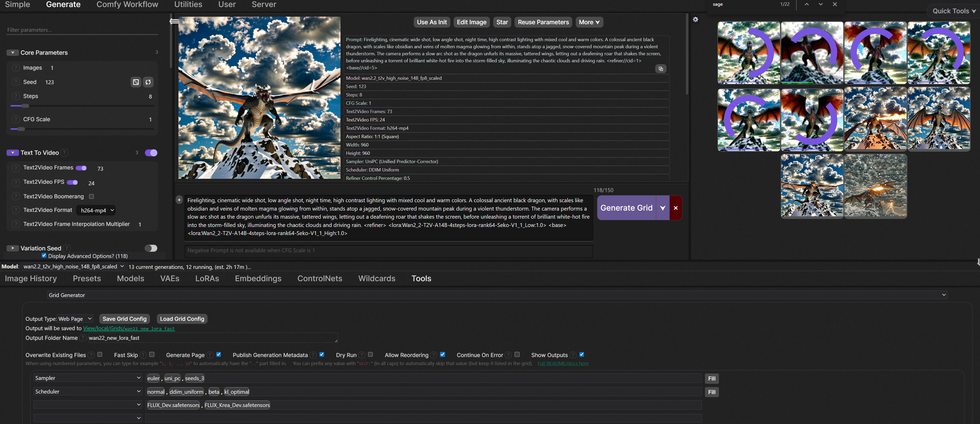980x424 pixels.
Task: Click the Reuse Parameters button
Action: (x=543, y=22)
